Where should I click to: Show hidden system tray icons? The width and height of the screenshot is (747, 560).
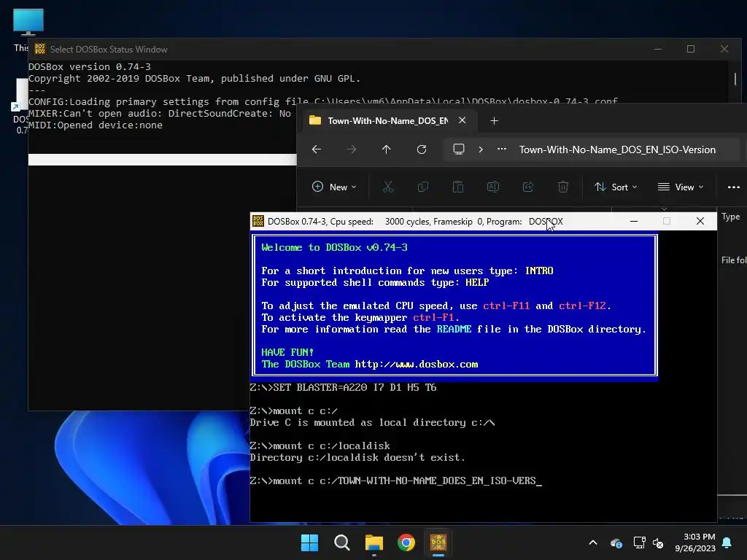coord(593,542)
